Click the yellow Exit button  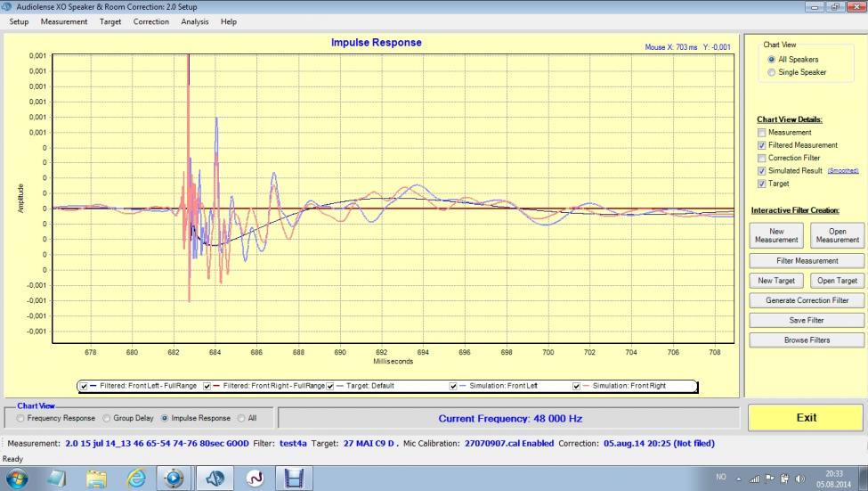[806, 418]
